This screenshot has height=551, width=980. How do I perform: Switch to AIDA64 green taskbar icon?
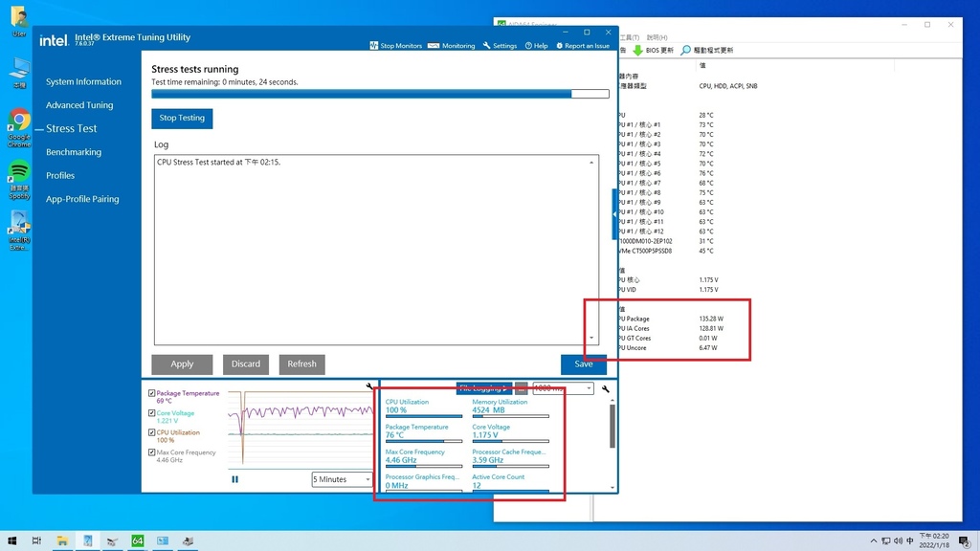tap(138, 540)
